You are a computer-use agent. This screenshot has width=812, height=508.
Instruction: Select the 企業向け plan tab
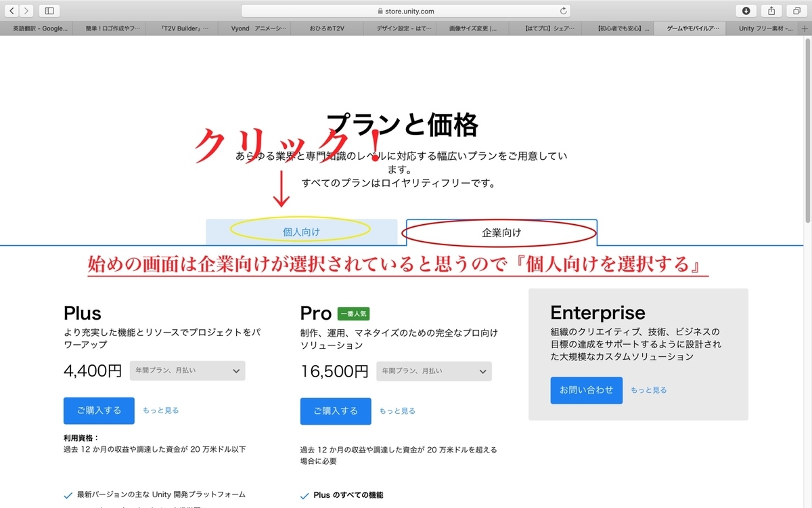(501, 232)
